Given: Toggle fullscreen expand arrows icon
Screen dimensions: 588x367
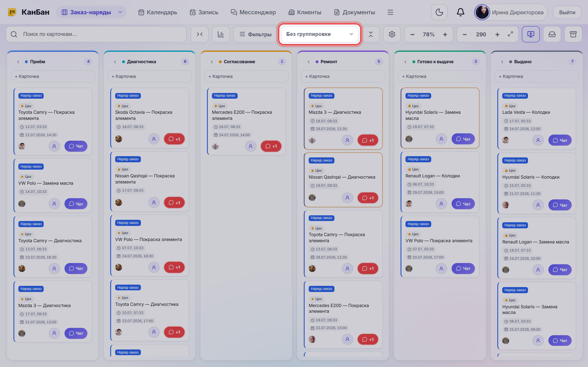Looking at the screenshot, I should pyautogui.click(x=510, y=34).
